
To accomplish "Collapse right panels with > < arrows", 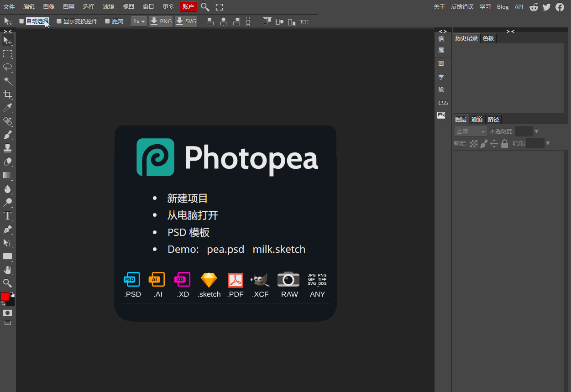I will (x=510, y=31).
